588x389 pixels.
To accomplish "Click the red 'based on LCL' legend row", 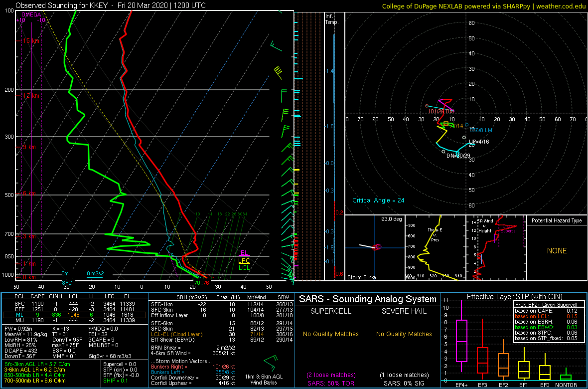I will tap(546, 317).
